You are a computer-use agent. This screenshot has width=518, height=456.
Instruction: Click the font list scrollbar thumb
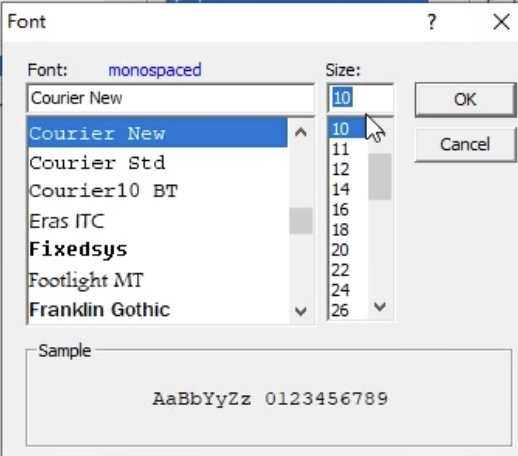(x=301, y=221)
